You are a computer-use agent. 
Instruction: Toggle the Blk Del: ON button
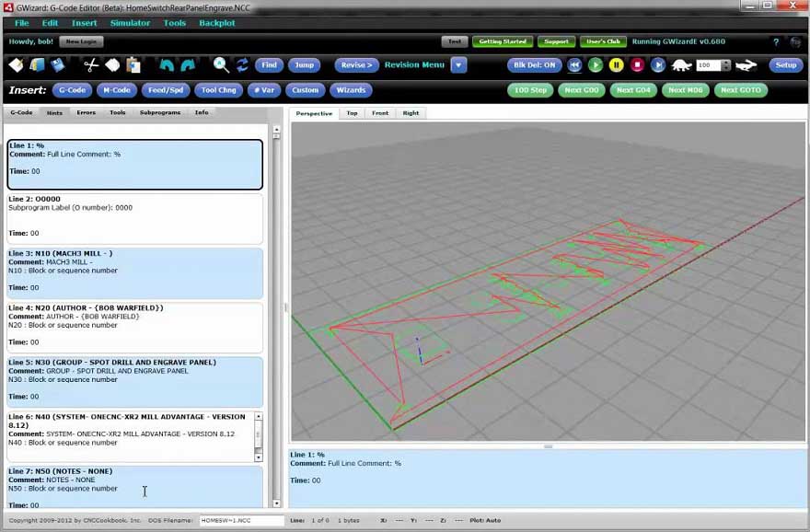535,65
